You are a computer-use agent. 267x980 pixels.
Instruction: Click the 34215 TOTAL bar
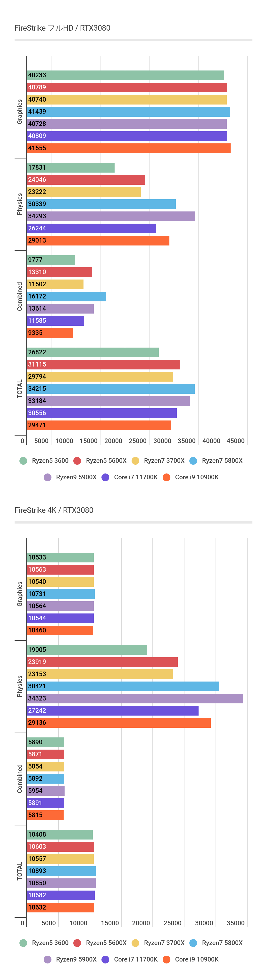(x=110, y=389)
